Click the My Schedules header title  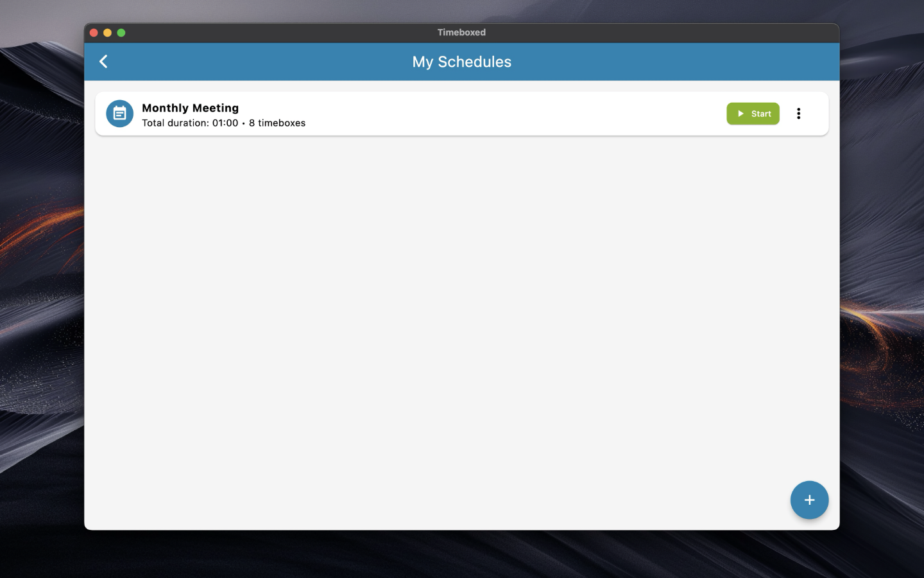[461, 62]
